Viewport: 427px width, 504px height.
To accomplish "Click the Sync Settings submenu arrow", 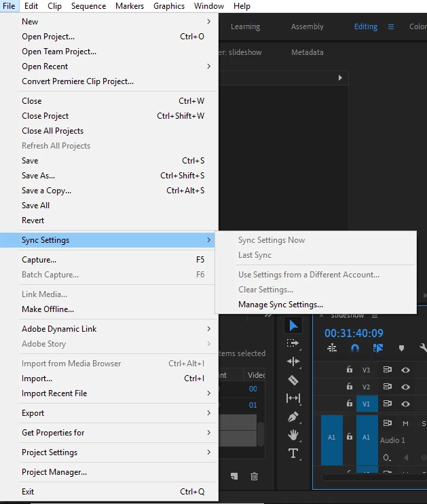I will coord(209,239).
